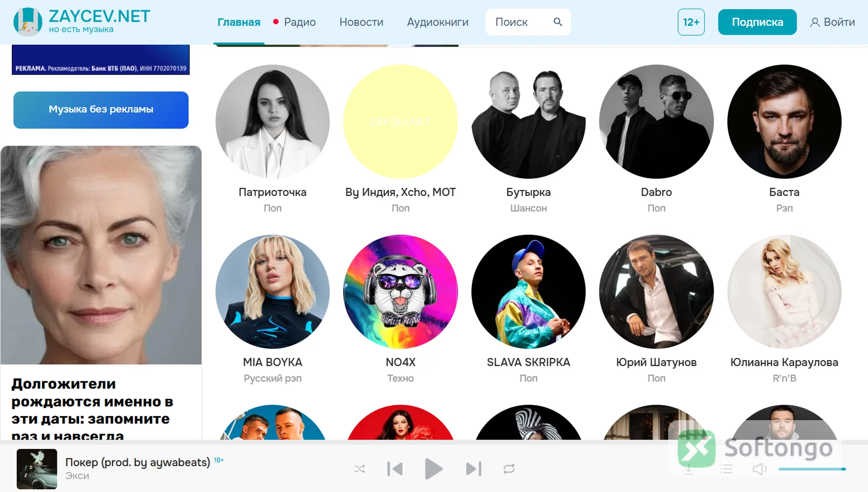Click track title Покер (prod. by aywabeats)

138,462
